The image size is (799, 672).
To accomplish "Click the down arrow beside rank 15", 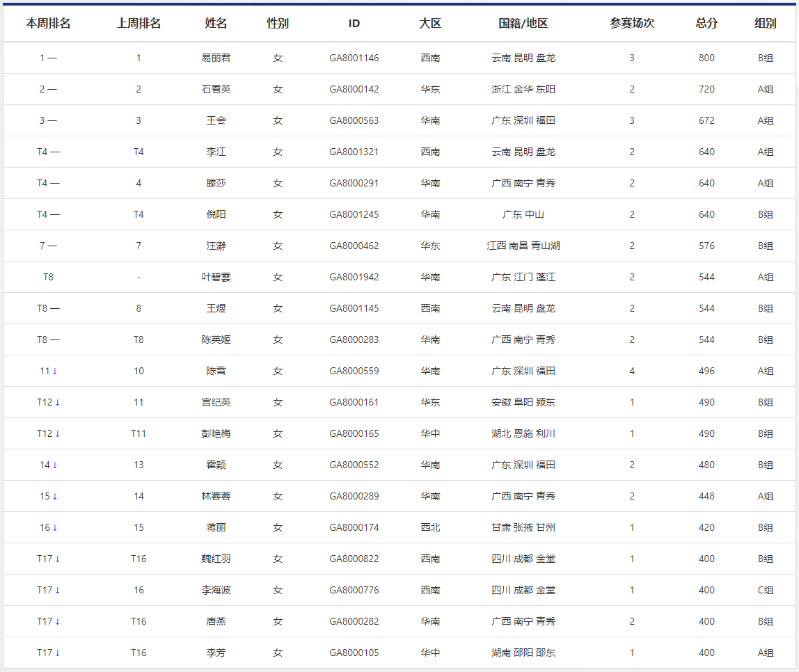I will pyautogui.click(x=55, y=497).
